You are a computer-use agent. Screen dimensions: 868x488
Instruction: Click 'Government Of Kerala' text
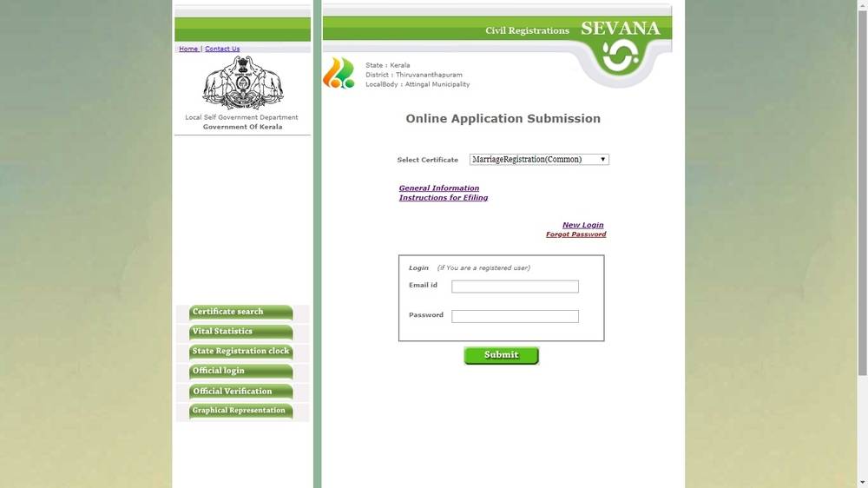242,127
